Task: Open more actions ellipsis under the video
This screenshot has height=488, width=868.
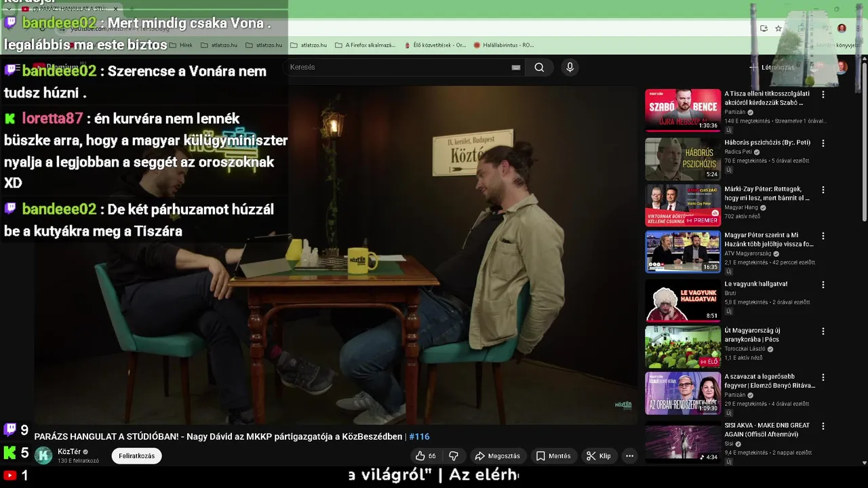Action: [x=629, y=456]
